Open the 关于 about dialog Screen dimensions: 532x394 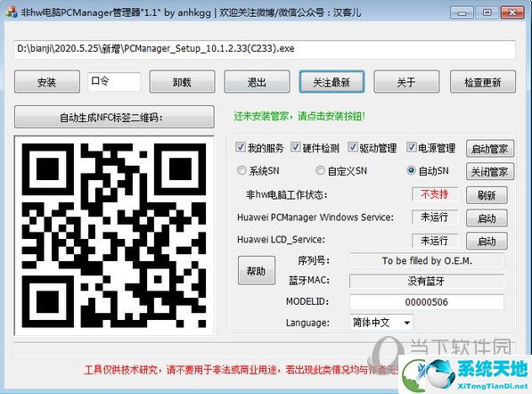tap(406, 82)
